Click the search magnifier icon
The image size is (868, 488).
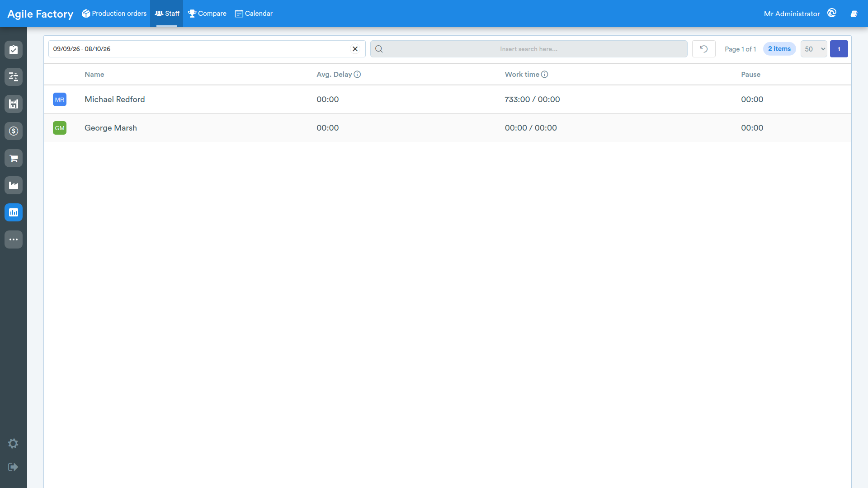(379, 49)
